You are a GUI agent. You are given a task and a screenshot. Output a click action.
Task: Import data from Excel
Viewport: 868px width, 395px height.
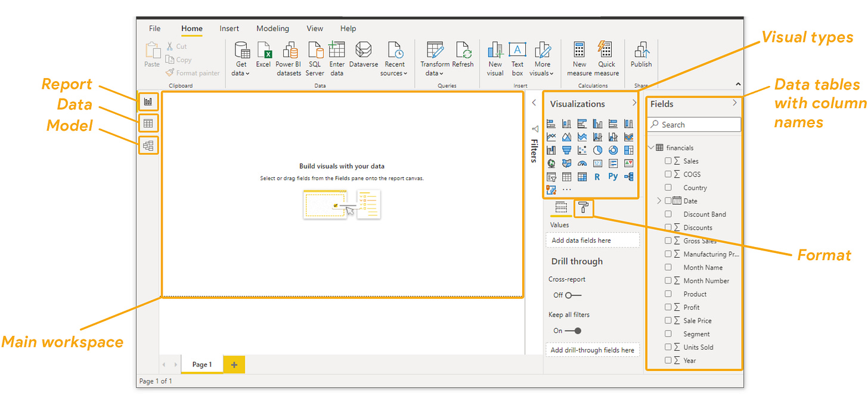263,55
